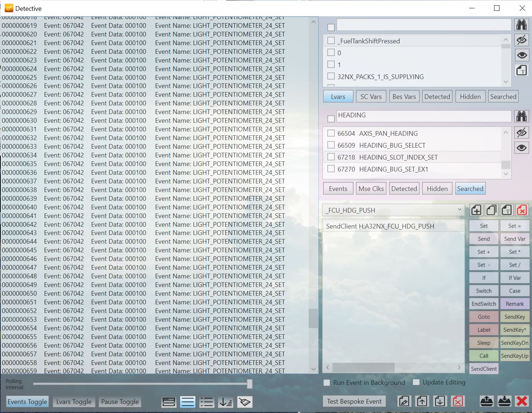Image resolution: width=532 pixels, height=413 pixels.
Task: Click the crossed-out eye icon in Lvars panel
Action: pyautogui.click(x=521, y=40)
